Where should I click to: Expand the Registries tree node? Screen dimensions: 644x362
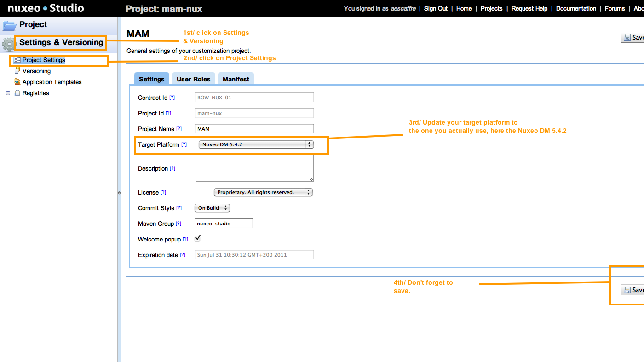click(8, 93)
